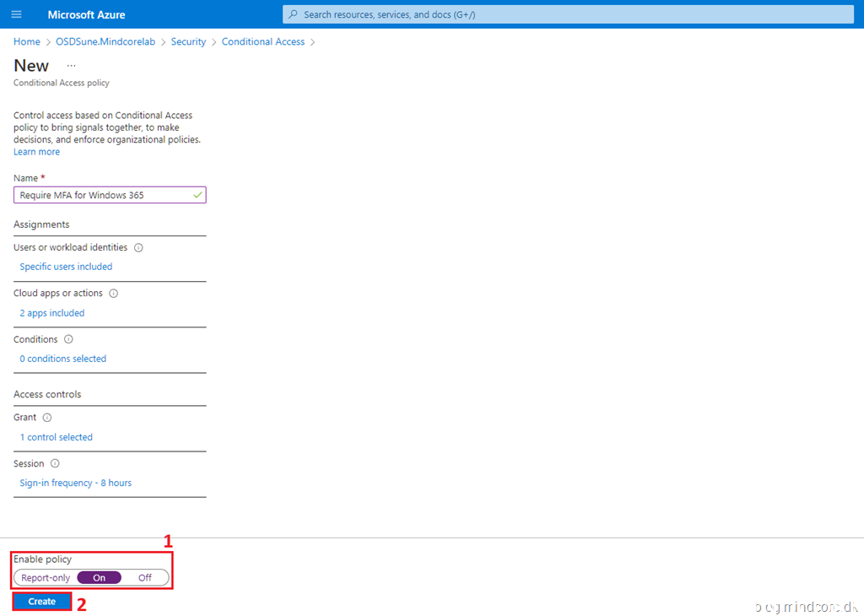Viewport: 864px width, 616px height.
Task: Open Specific users included assignment
Action: (x=66, y=267)
